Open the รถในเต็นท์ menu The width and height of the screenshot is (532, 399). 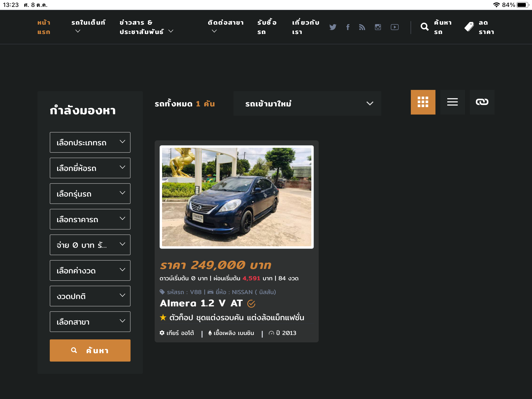88,27
